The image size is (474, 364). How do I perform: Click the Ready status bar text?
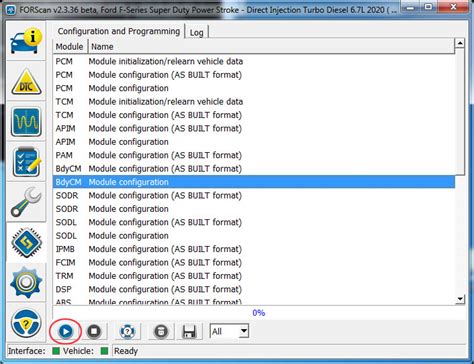(x=126, y=351)
